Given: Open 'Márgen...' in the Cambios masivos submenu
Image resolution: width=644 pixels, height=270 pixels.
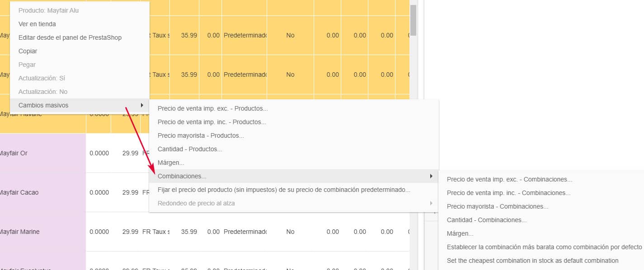Looking at the screenshot, I should click(171, 163).
